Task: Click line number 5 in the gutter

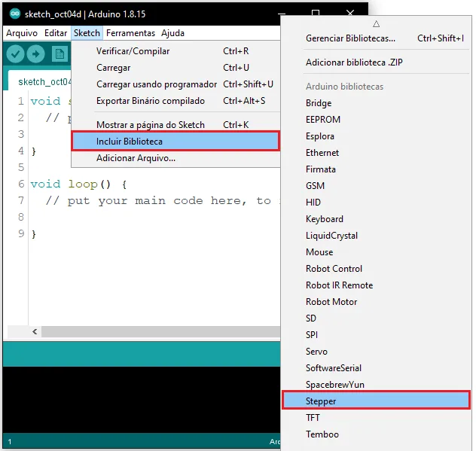Action: pos(21,167)
